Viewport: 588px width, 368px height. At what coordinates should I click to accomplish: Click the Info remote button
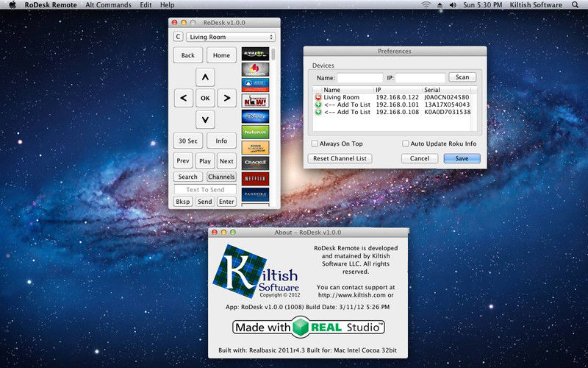tap(221, 141)
